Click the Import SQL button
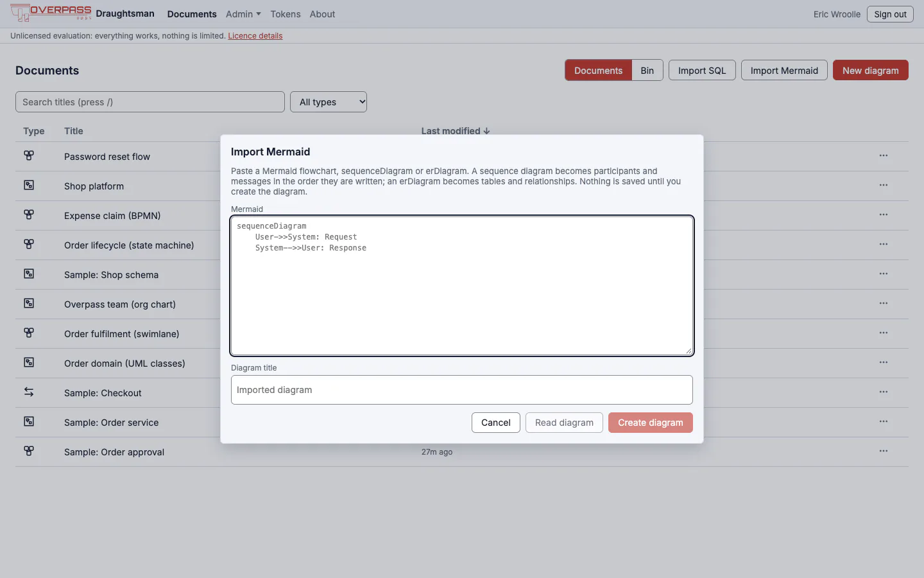This screenshot has height=578, width=924. [702, 71]
